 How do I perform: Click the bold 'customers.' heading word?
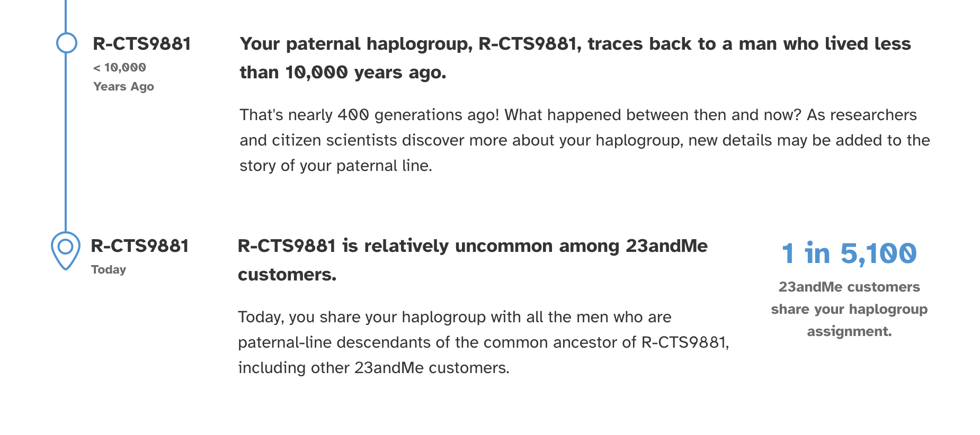287,275
